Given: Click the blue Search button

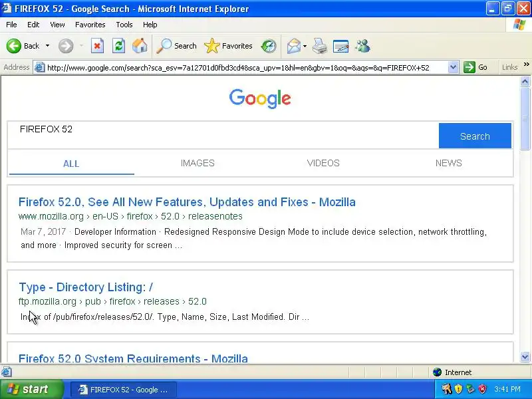Looking at the screenshot, I should click(475, 136).
